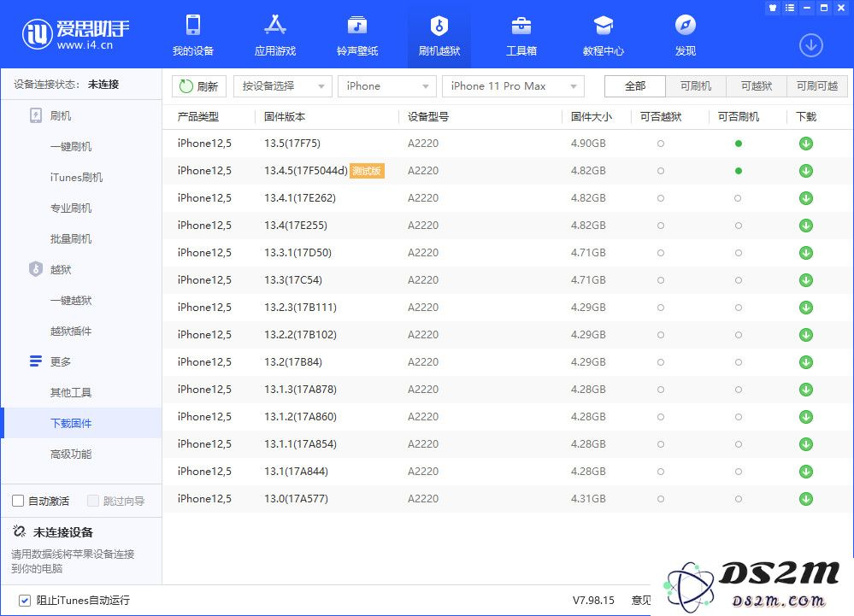Click the 越狱 shield icon in sidebar
Image resolution: width=854 pixels, height=616 pixels.
pyautogui.click(x=35, y=269)
